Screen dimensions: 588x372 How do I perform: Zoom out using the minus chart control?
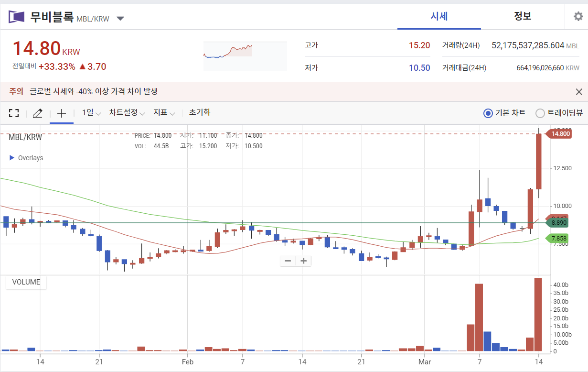288,261
